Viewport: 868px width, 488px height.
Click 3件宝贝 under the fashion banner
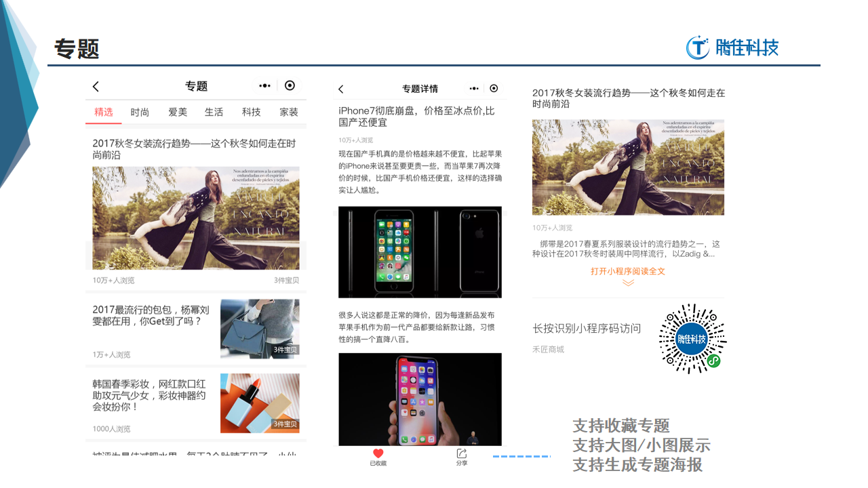(286, 281)
